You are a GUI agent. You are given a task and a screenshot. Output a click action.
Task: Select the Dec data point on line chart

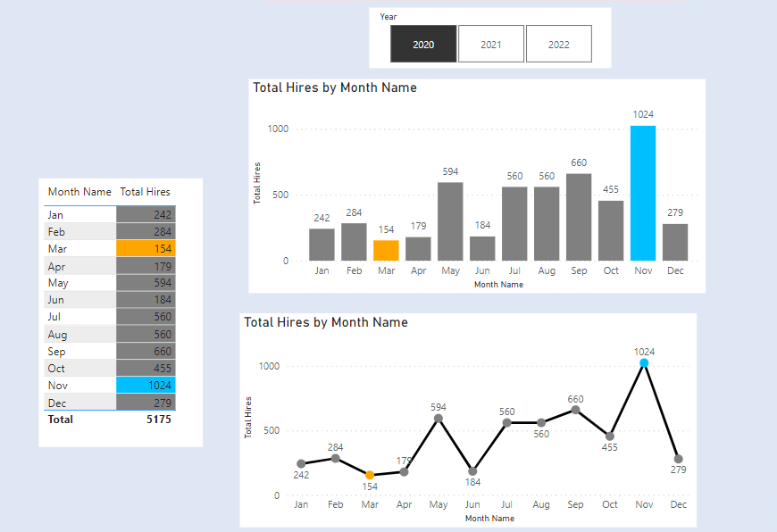[679, 459]
